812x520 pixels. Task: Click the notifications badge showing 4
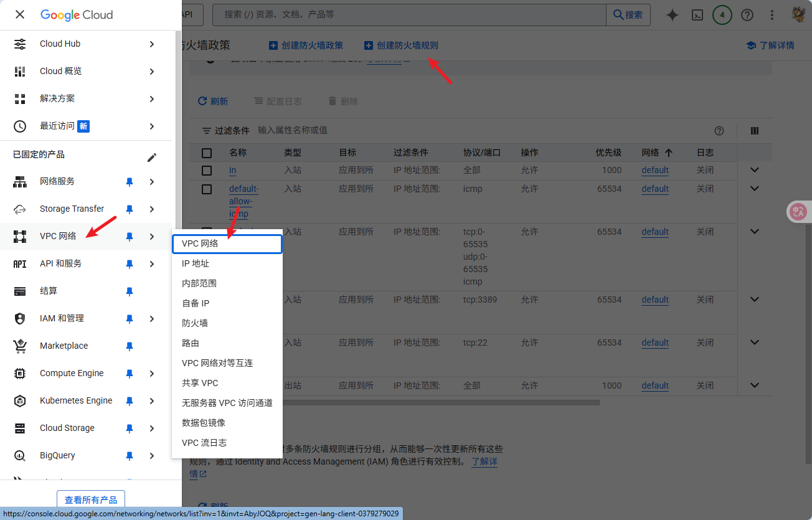(x=722, y=15)
